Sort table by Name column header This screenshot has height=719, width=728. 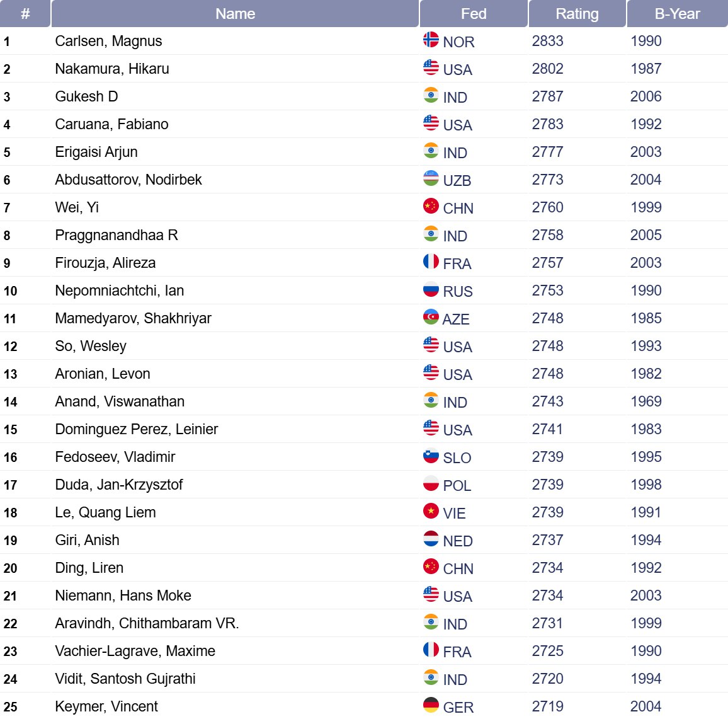[x=235, y=14]
